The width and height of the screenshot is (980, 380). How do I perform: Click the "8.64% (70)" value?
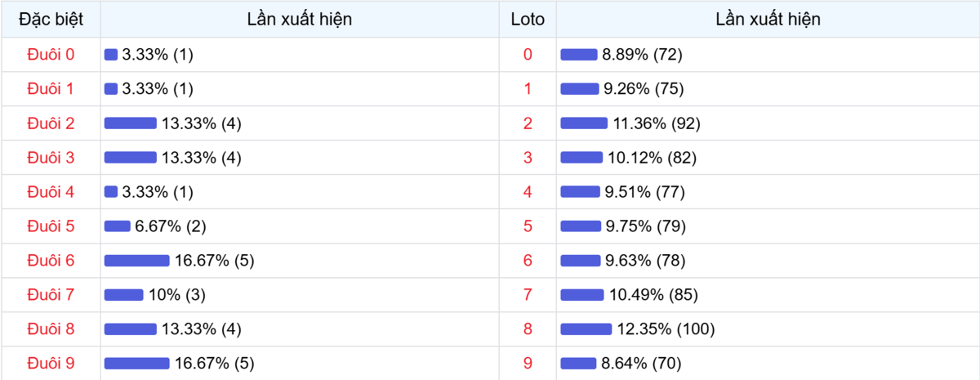tap(642, 364)
